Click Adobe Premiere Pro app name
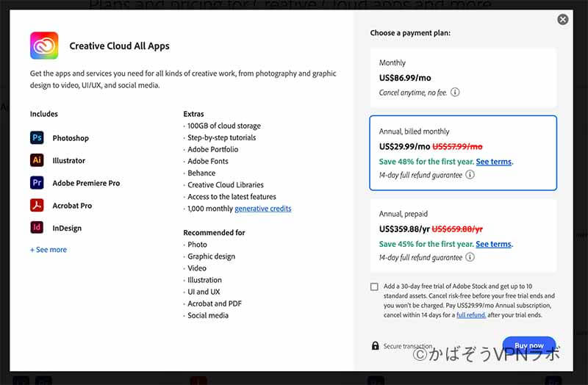The image size is (588, 385). click(86, 183)
